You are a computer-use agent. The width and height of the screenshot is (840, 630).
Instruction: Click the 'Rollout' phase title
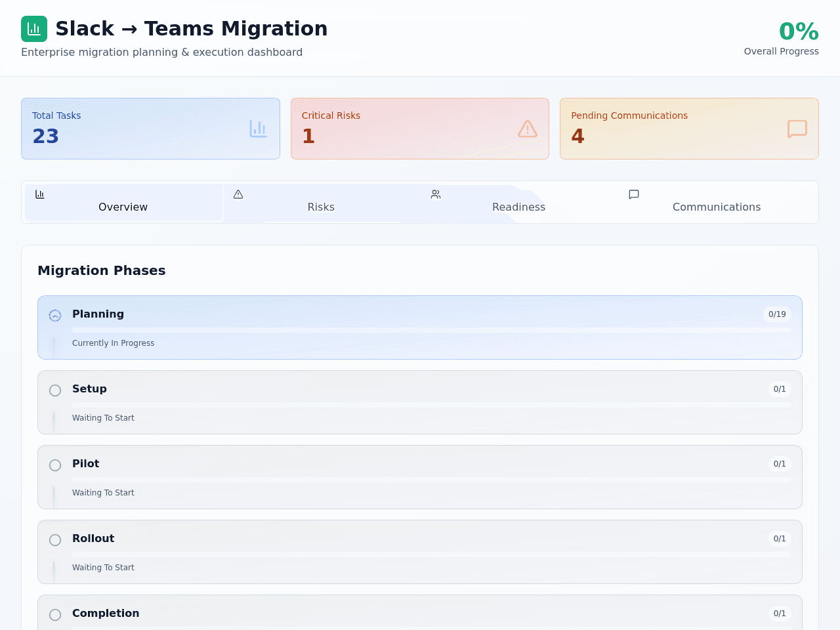coord(93,538)
